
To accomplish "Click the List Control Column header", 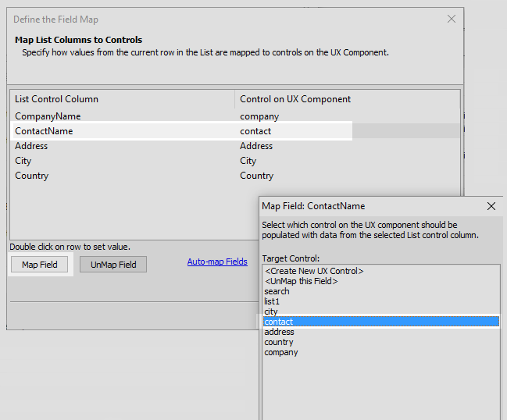I will click(122, 99).
